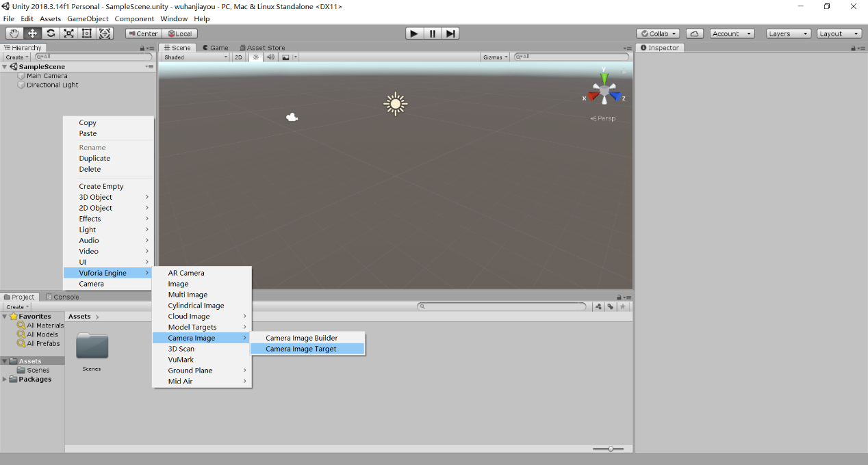Select the Rotate tool

pos(51,34)
